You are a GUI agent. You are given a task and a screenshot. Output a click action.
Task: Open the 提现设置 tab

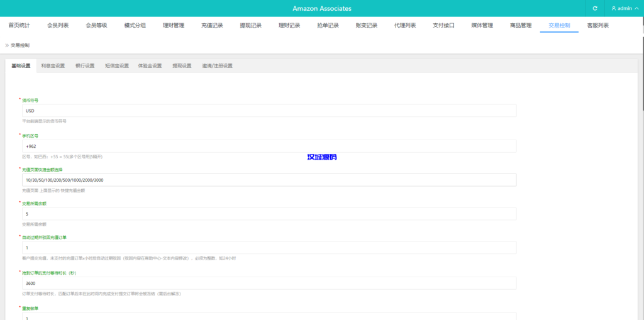tap(182, 66)
